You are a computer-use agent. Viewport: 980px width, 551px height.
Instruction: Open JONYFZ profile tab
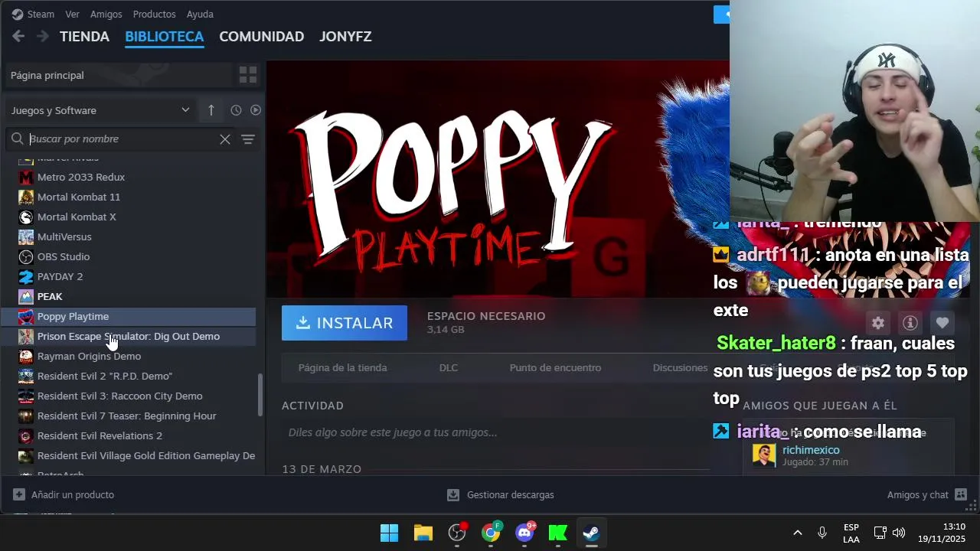345,36
